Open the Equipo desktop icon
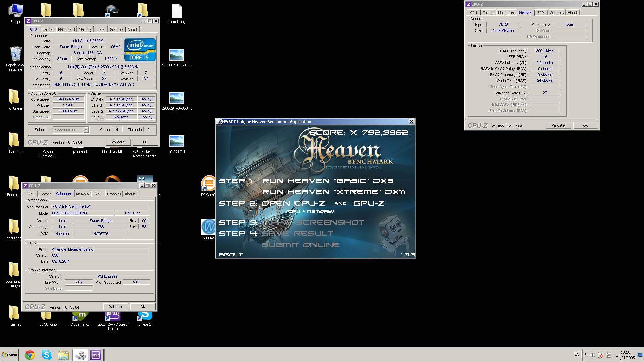The image size is (644, 362). click(x=16, y=13)
